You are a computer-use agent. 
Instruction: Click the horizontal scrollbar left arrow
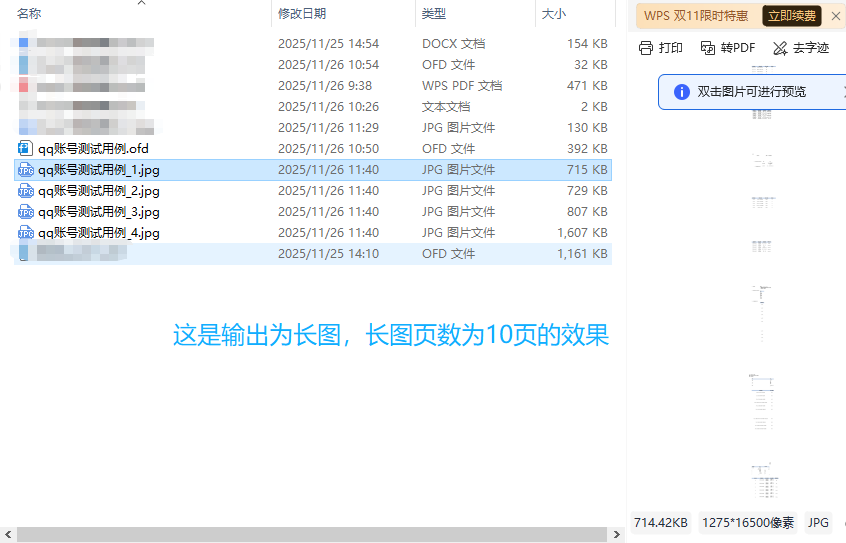8,535
